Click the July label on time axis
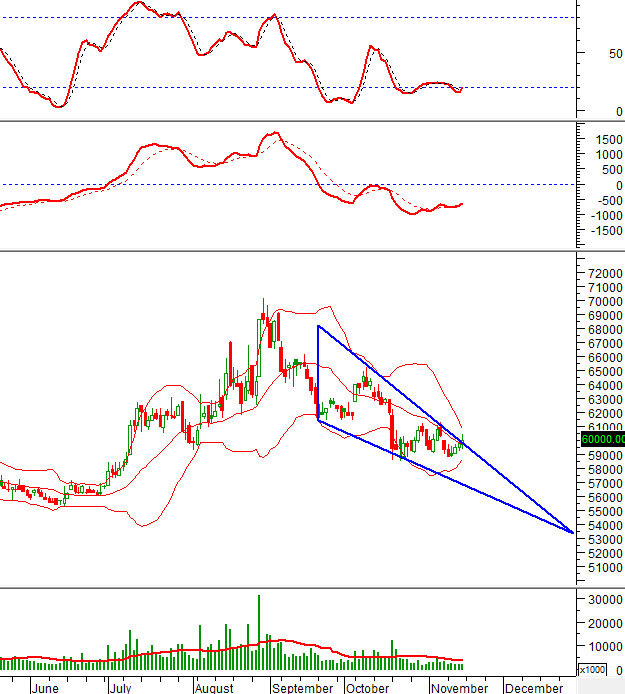625x694 pixels. [x=119, y=688]
